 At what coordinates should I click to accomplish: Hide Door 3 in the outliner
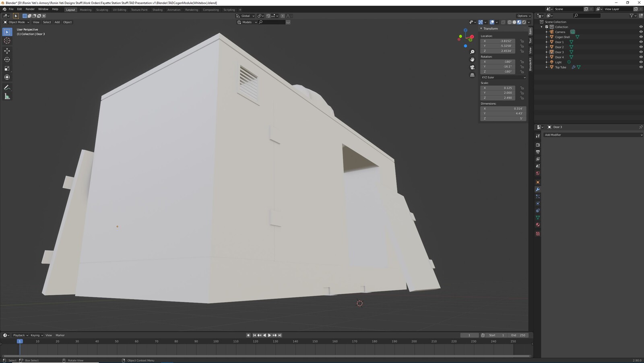click(641, 52)
